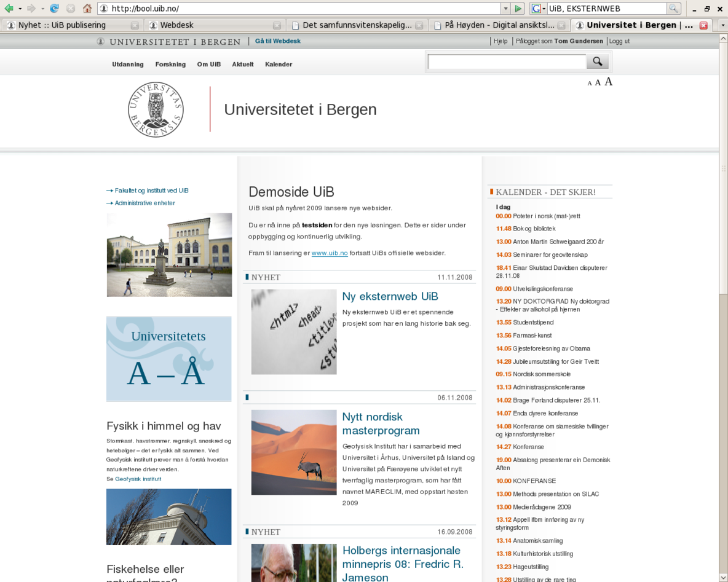728x582 pixels.
Task: Open the Forskning menu item
Action: point(170,65)
